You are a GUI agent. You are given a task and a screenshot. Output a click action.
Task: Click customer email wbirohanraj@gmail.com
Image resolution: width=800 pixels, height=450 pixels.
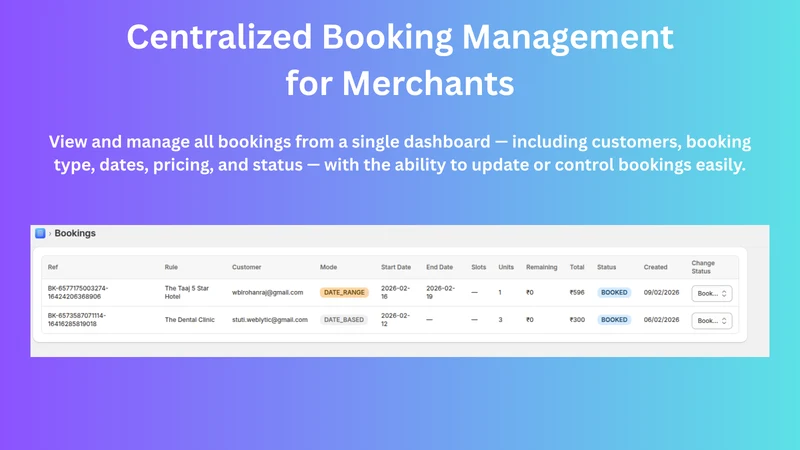267,292
